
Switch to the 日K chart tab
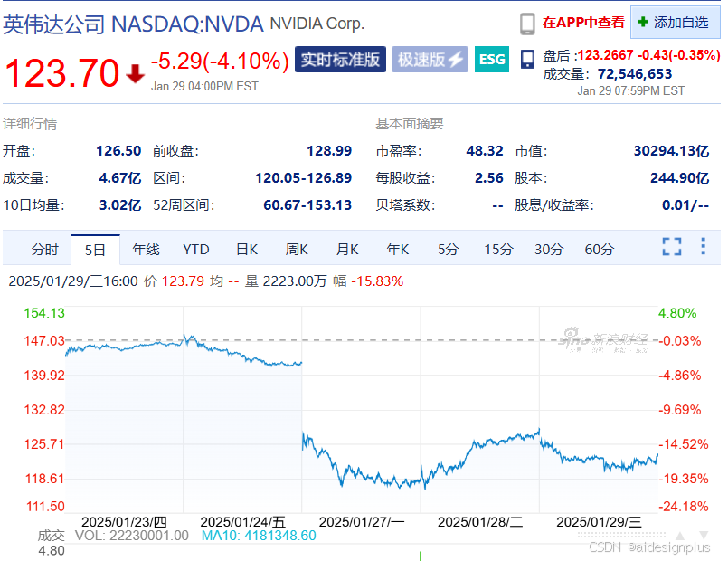pos(247,250)
